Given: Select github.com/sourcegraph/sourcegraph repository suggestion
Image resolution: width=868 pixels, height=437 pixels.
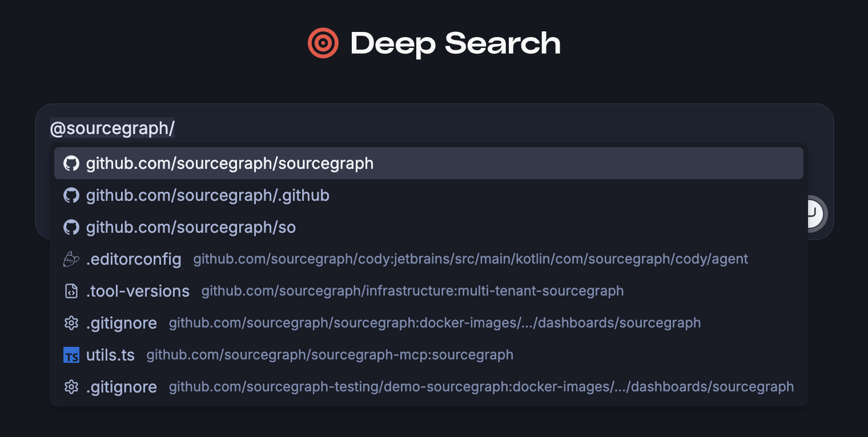Looking at the screenshot, I should pyautogui.click(x=429, y=163).
